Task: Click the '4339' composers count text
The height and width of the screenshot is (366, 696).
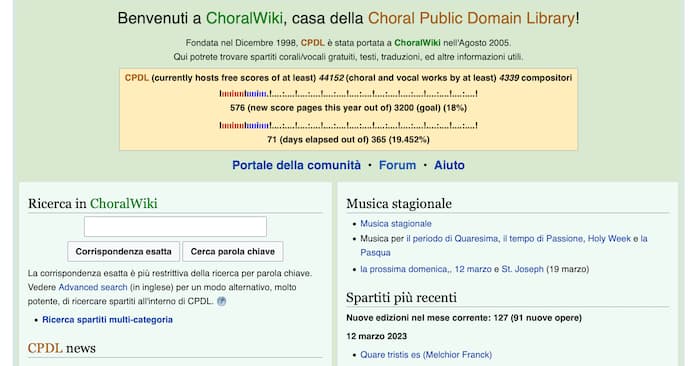Action: point(509,78)
